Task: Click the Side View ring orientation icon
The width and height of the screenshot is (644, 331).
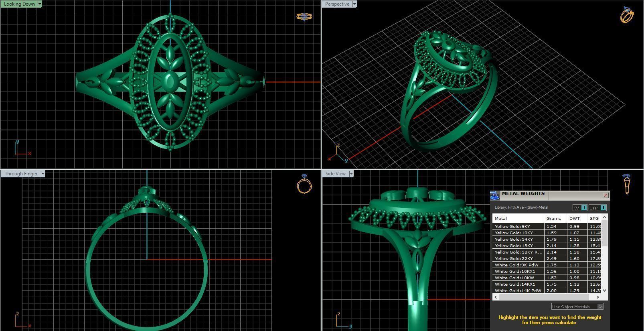Action: tap(626, 184)
